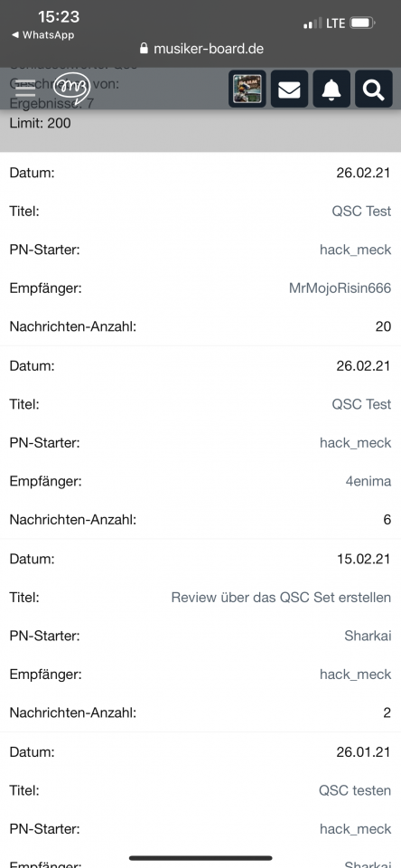401x868 pixels.
Task: Return to WhatsApp via back arrow
Action: coord(42,35)
